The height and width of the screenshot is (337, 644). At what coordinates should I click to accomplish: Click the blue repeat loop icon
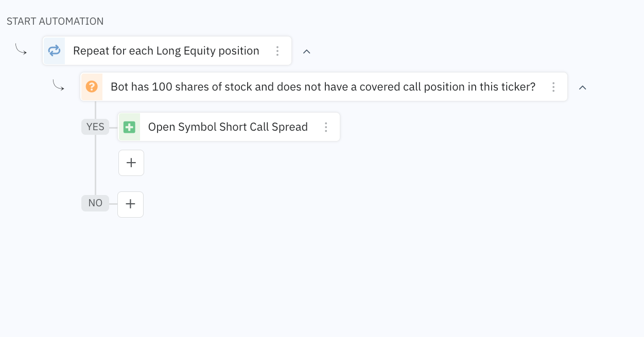tap(54, 50)
